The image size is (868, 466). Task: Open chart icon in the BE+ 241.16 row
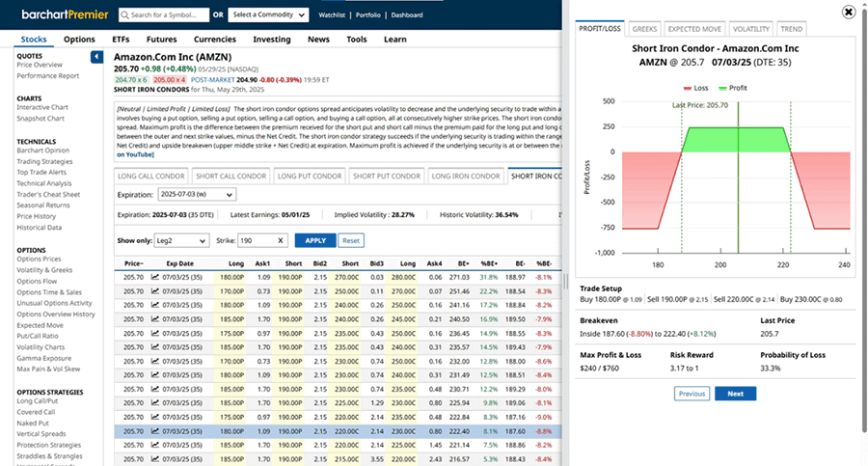[155, 305]
